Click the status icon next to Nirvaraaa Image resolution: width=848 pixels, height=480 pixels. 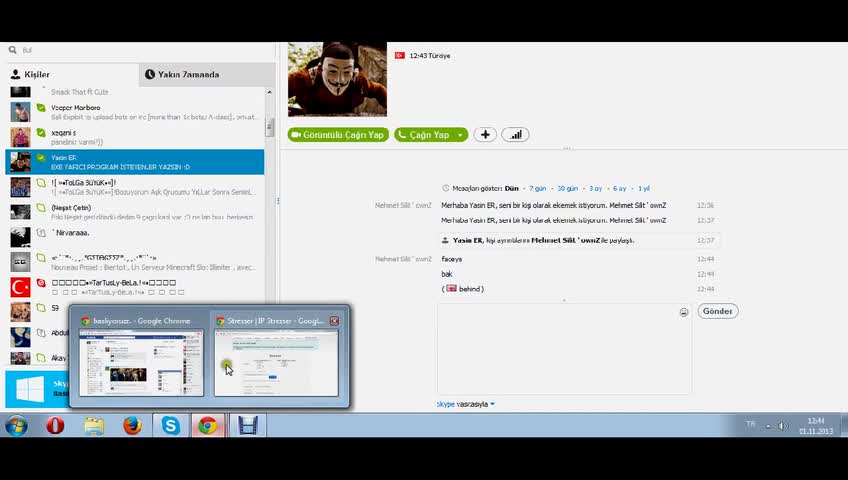tap(41, 233)
